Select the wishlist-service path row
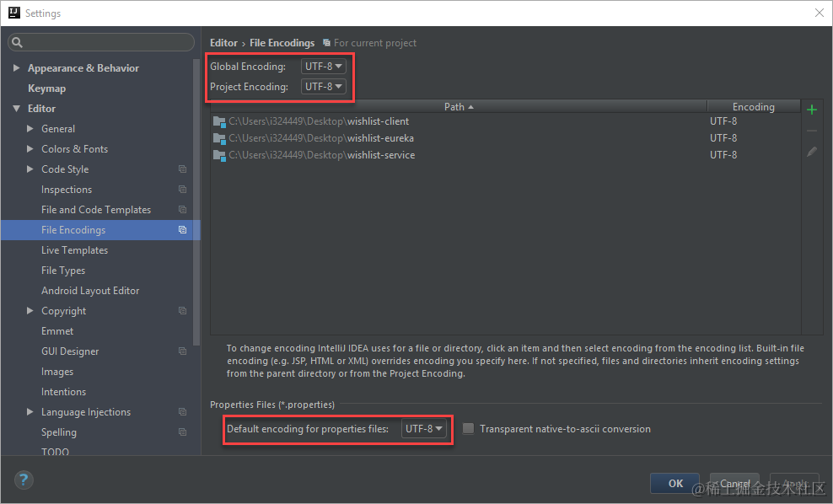 click(x=505, y=156)
